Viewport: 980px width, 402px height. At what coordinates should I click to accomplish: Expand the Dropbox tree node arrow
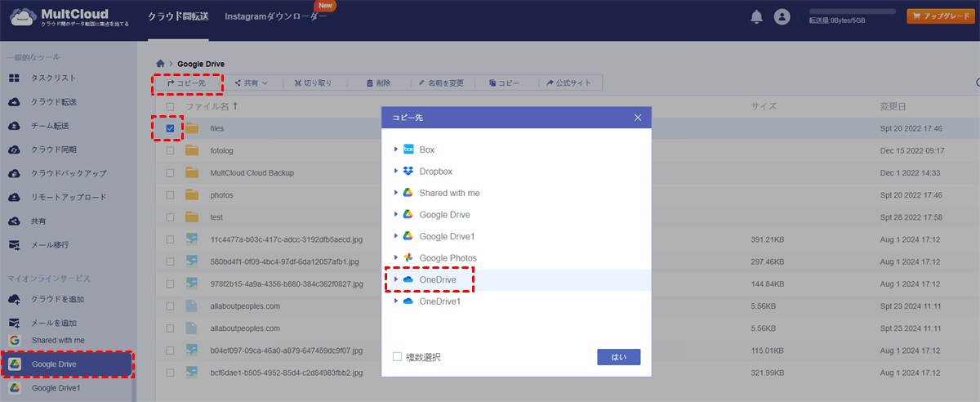click(x=395, y=172)
